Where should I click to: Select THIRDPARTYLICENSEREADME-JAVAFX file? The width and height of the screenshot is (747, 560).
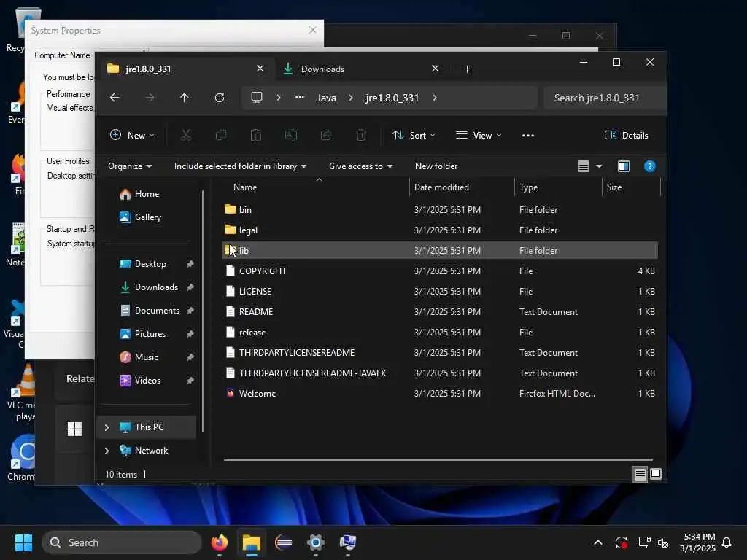point(440,373)
